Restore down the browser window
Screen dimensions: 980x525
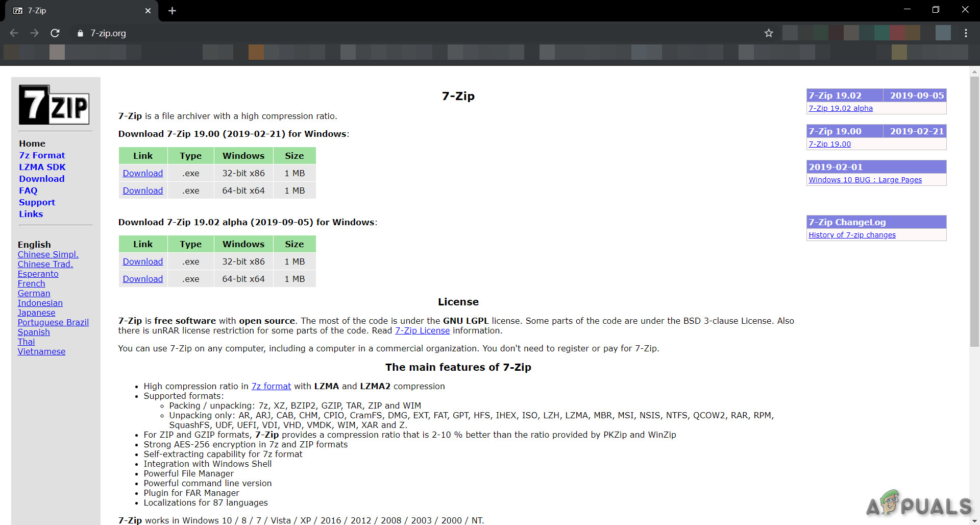pyautogui.click(x=936, y=10)
